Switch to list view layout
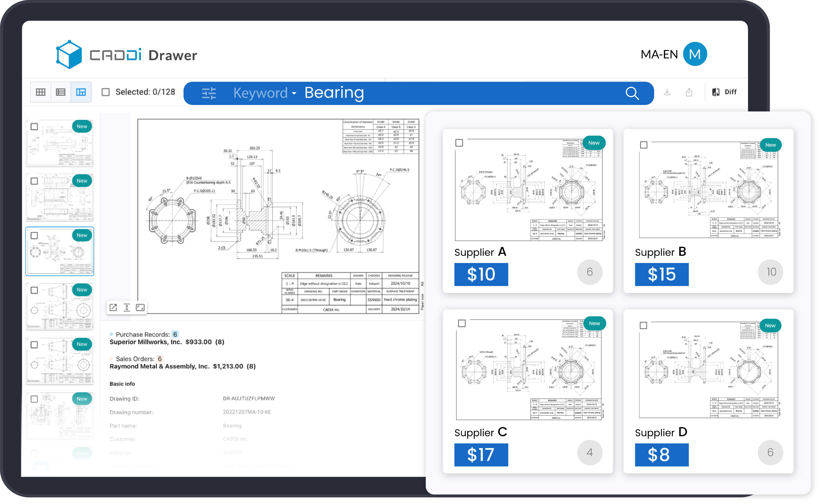Viewport: 820px width, 504px height. pyautogui.click(x=61, y=92)
